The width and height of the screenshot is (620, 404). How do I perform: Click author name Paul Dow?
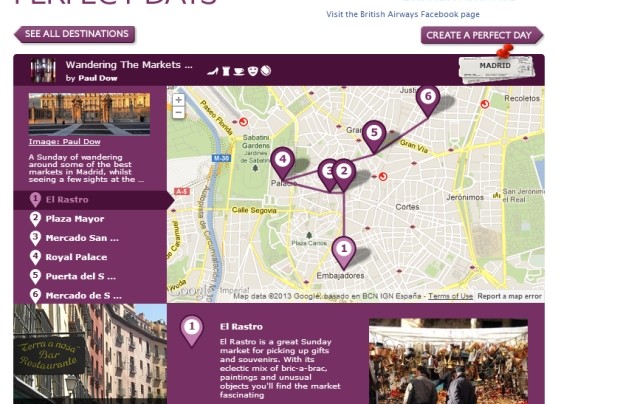(98, 78)
